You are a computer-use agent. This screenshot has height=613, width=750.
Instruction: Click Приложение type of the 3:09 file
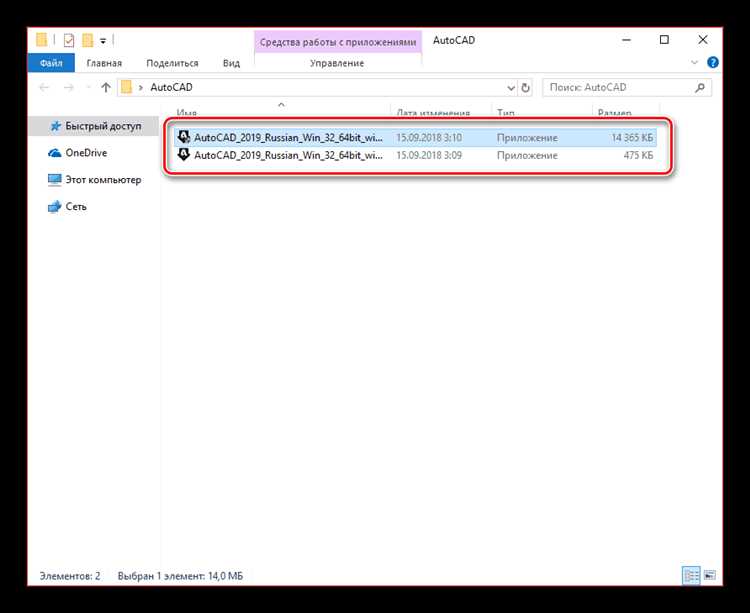(x=527, y=155)
